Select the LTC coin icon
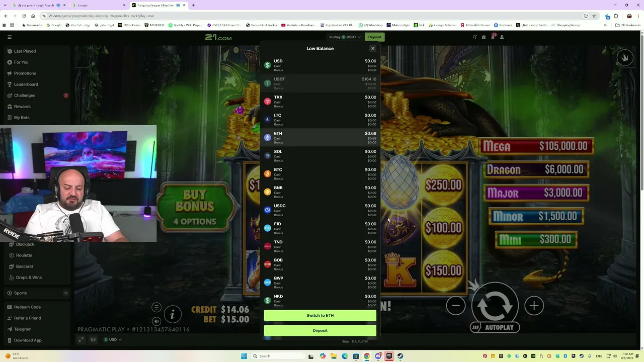 coord(268,119)
